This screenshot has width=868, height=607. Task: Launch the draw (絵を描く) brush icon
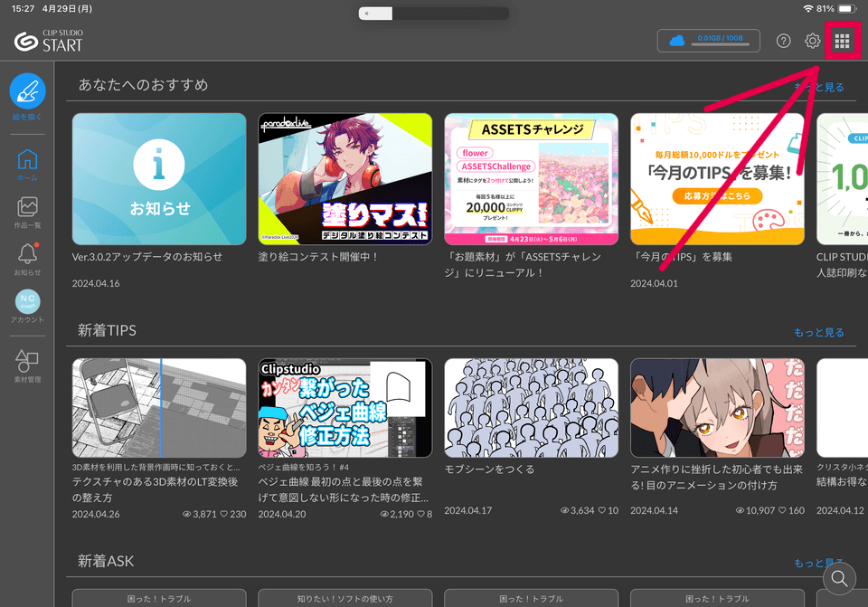click(27, 90)
